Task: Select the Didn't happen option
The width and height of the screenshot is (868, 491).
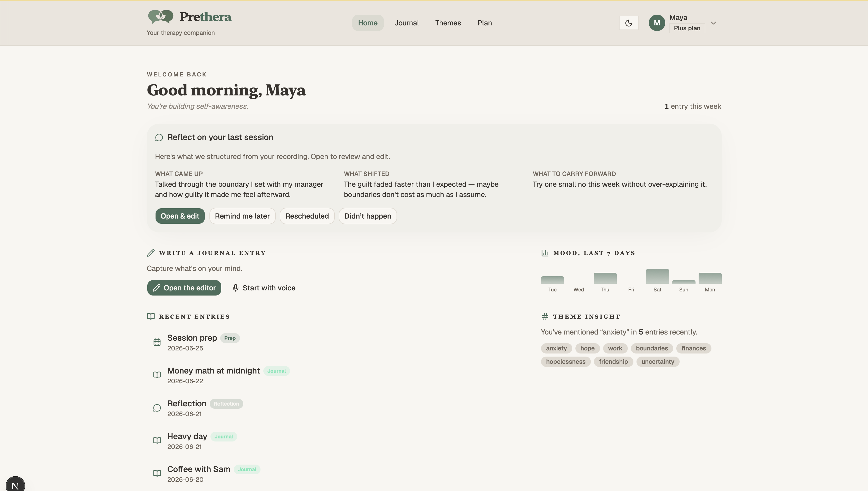Action: tap(367, 216)
